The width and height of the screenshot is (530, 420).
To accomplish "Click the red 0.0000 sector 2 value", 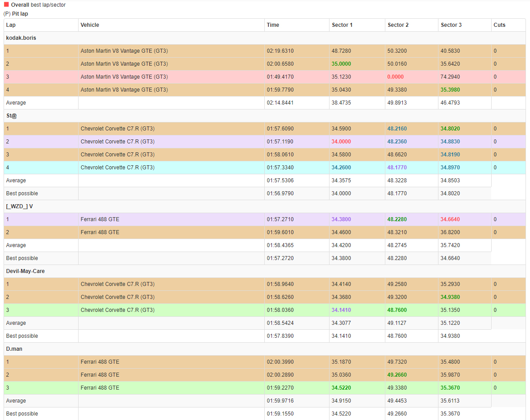I will 396,77.
